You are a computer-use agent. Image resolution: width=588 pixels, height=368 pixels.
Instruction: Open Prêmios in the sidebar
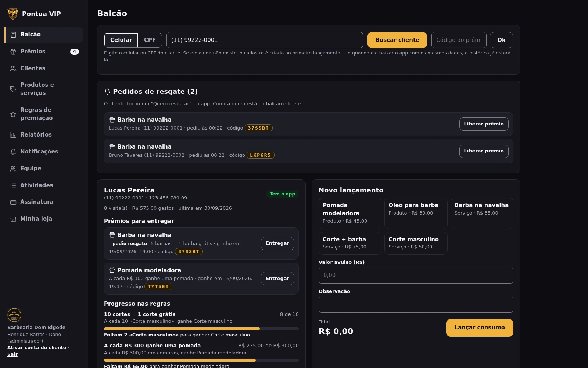[44, 52]
